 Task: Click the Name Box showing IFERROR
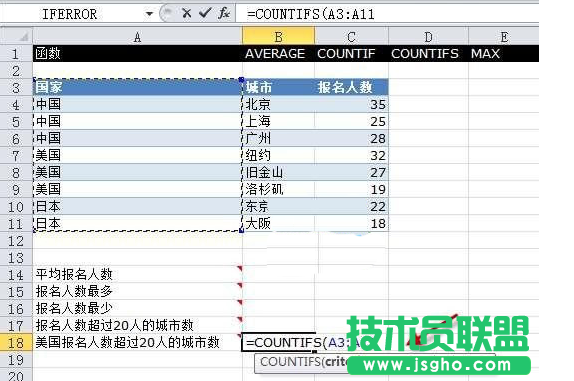(x=70, y=14)
